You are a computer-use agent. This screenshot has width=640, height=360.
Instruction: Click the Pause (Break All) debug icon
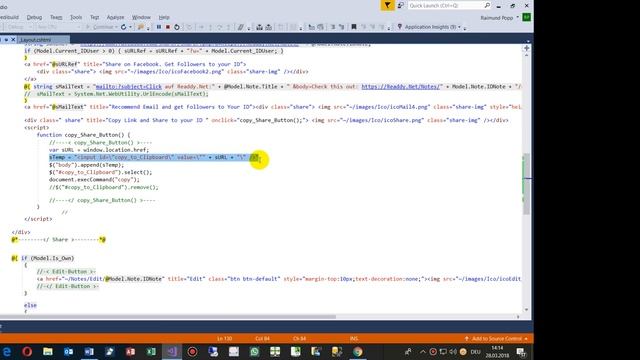pos(159,27)
